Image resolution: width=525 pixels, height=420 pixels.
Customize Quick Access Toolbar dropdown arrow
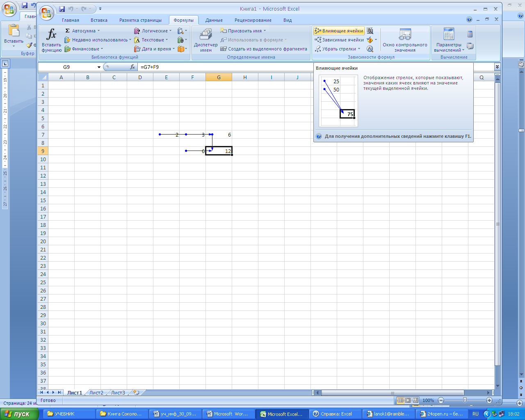pyautogui.click(x=100, y=9)
